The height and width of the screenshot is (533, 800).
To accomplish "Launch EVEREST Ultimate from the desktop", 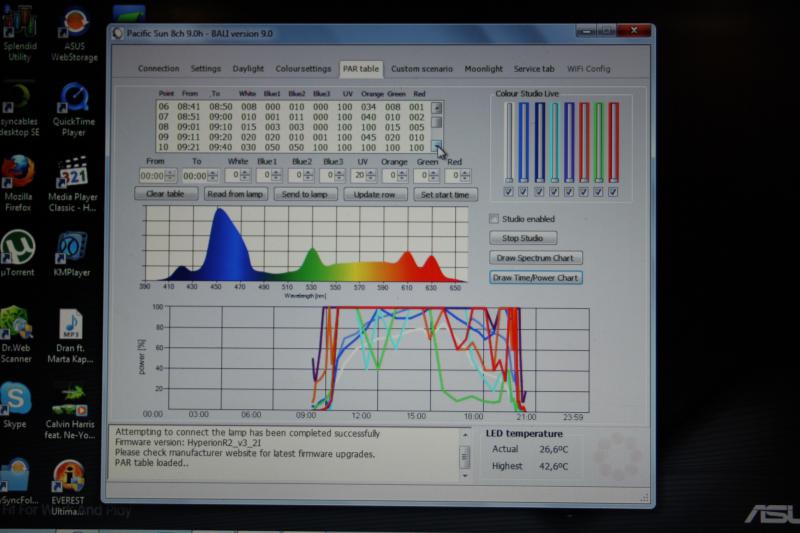I will 68,477.
